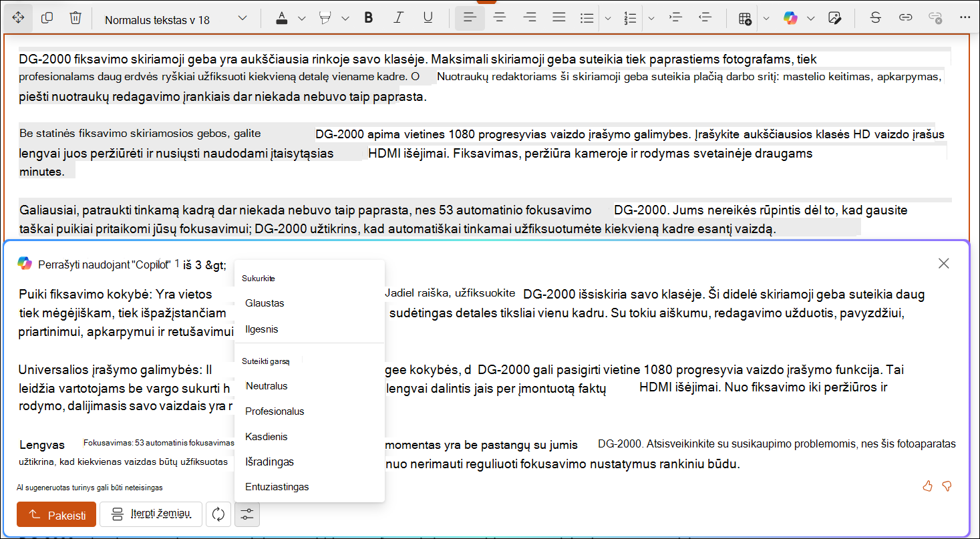Image resolution: width=980 pixels, height=539 pixels.
Task: Click the increase indent icon
Action: tap(675, 18)
